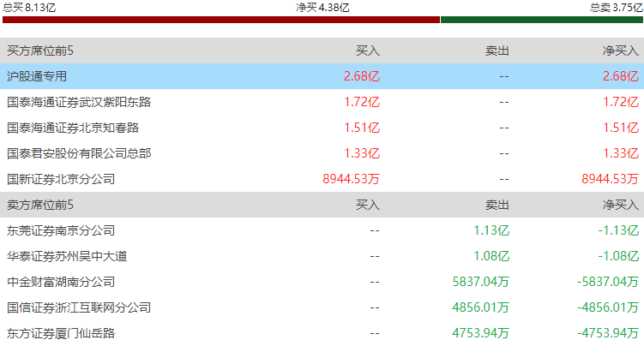Click 卖出 4856.01万 for 国信证券浙江互联网分公司

pyautogui.click(x=480, y=307)
